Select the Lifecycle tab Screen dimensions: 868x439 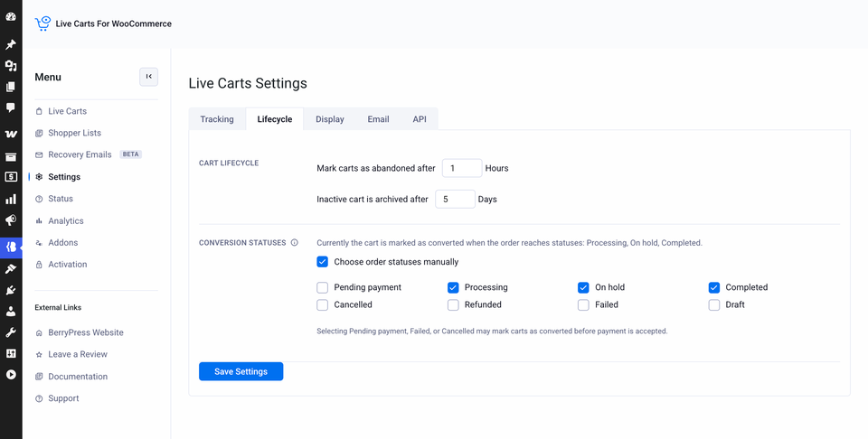click(275, 119)
